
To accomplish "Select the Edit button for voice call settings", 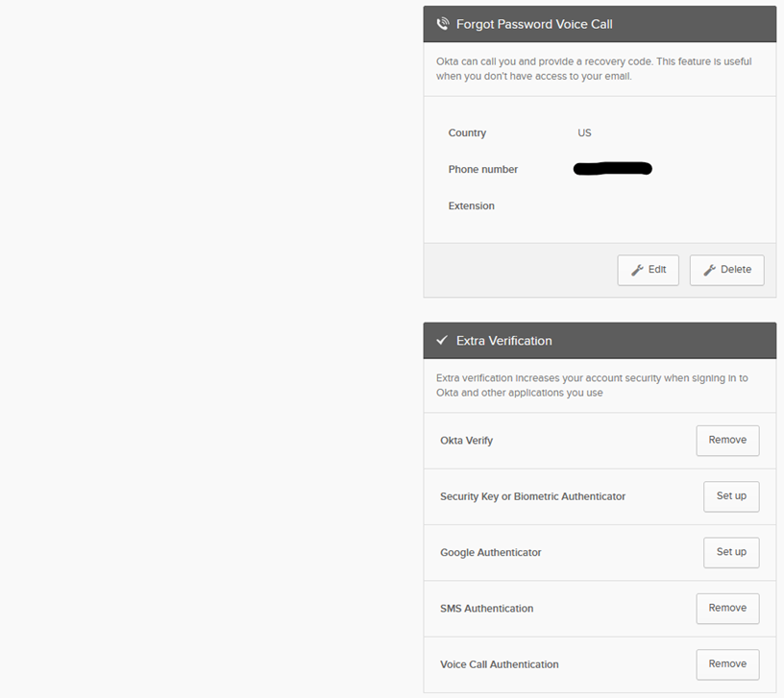I will click(x=648, y=270).
